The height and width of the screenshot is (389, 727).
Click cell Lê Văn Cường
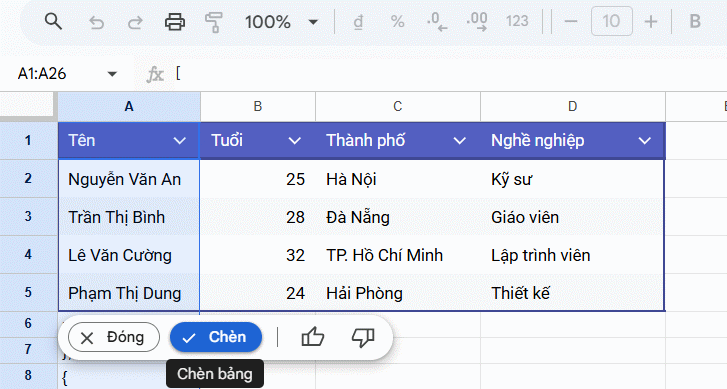[129, 255]
